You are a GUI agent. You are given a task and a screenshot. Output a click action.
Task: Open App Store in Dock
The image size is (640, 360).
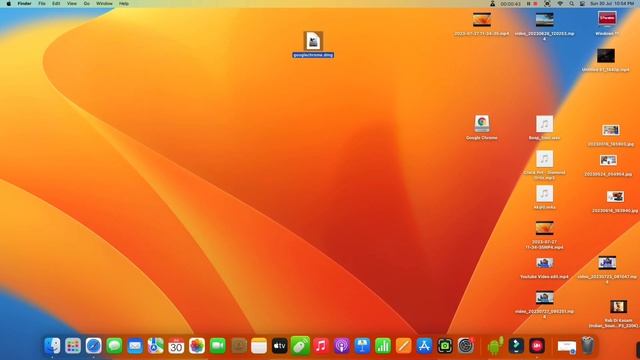click(x=424, y=346)
